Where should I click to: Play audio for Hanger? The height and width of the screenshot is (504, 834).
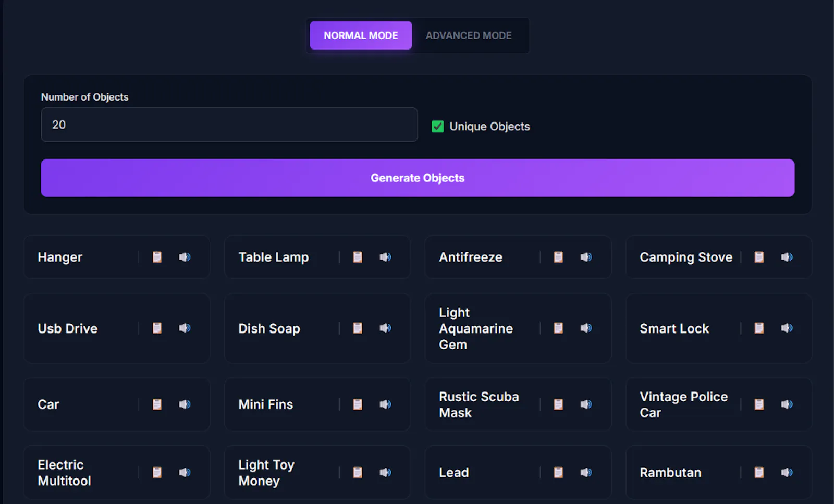pyautogui.click(x=185, y=257)
